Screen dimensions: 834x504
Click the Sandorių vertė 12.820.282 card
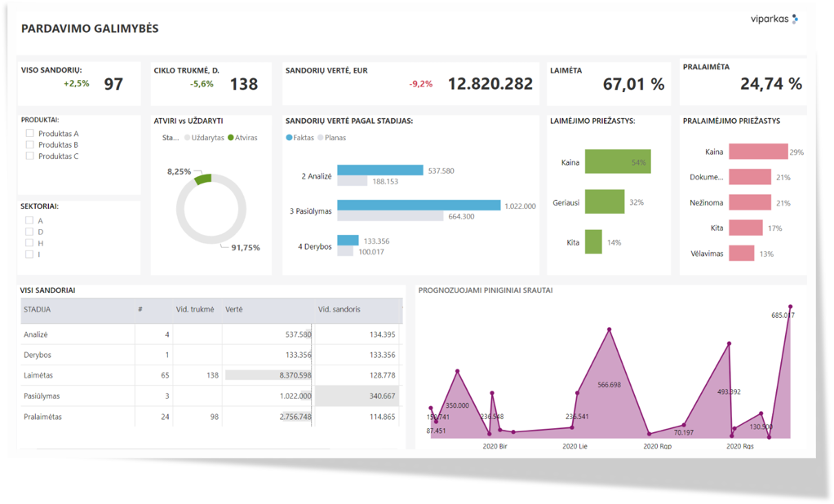pyautogui.click(x=410, y=83)
